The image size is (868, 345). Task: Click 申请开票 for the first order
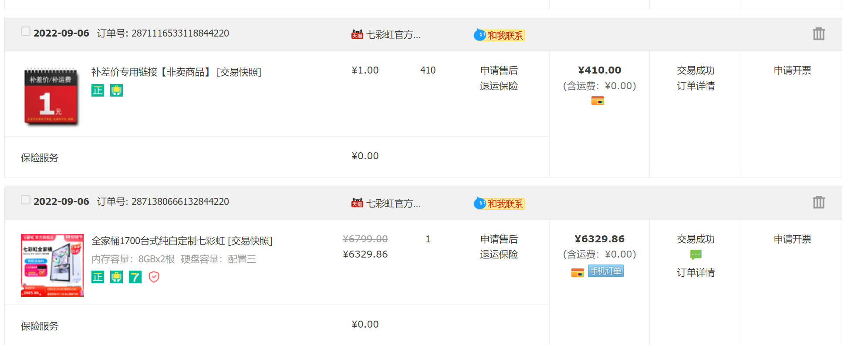(x=792, y=70)
